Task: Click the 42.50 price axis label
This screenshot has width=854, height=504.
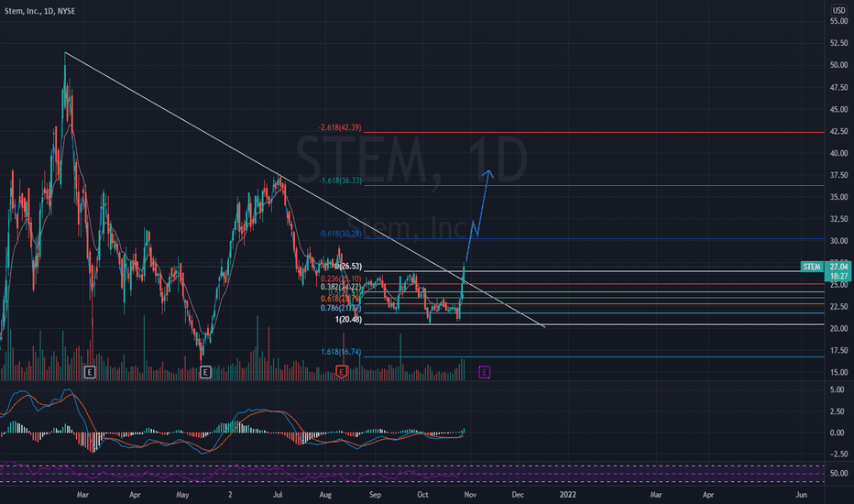Action: [x=838, y=131]
